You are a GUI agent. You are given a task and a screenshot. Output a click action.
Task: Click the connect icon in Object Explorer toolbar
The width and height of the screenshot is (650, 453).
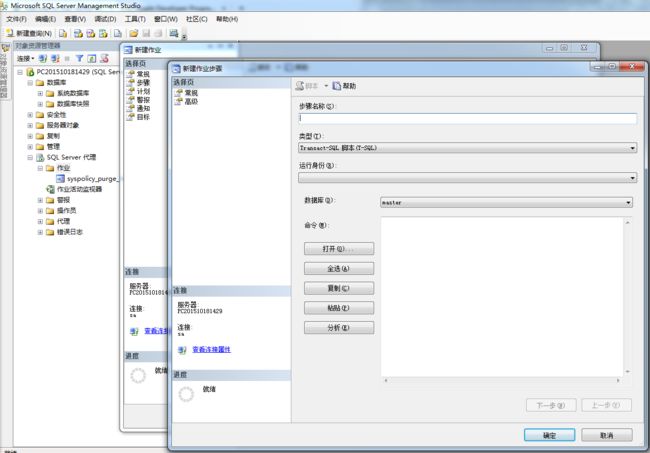[x=42, y=58]
